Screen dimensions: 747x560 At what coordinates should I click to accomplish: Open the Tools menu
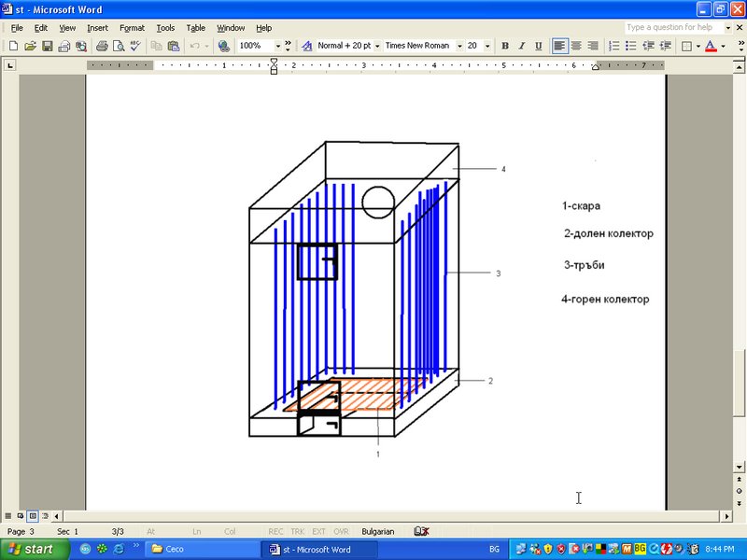(164, 27)
